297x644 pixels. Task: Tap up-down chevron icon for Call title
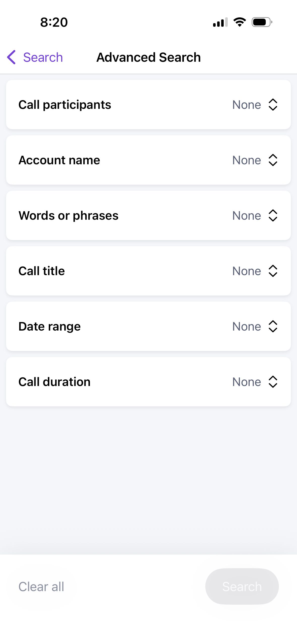[x=273, y=271]
